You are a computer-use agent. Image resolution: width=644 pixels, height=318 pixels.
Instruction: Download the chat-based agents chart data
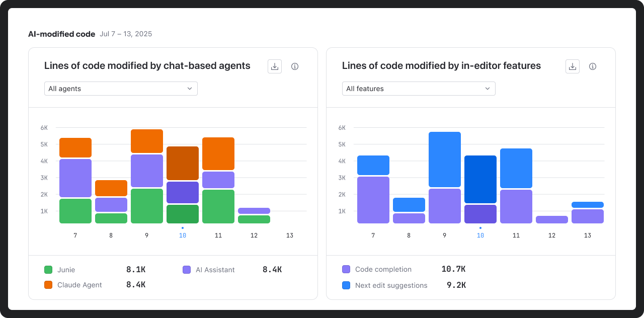[275, 66]
